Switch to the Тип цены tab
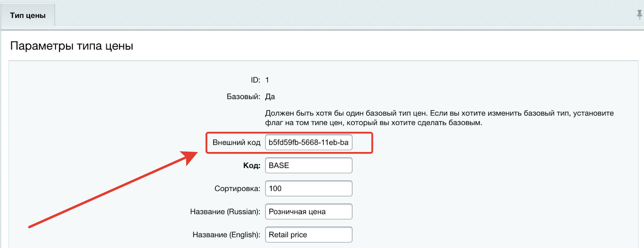The image size is (644, 248). (28, 15)
